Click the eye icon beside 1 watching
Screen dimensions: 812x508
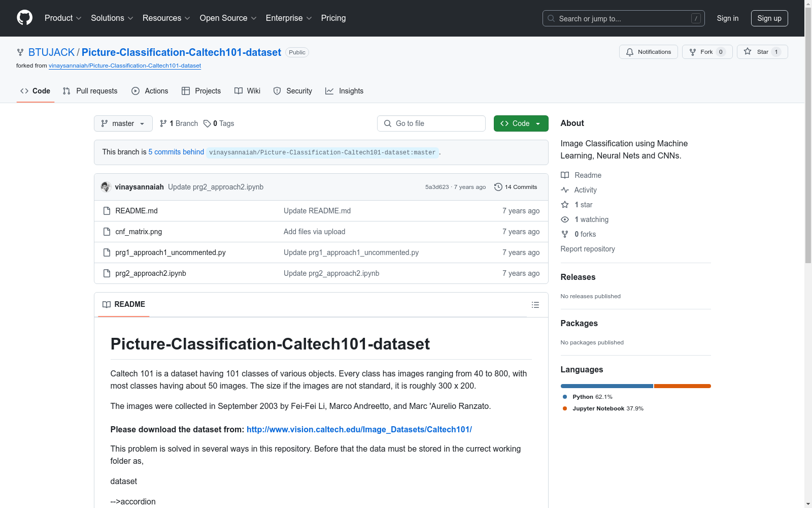[x=565, y=219]
